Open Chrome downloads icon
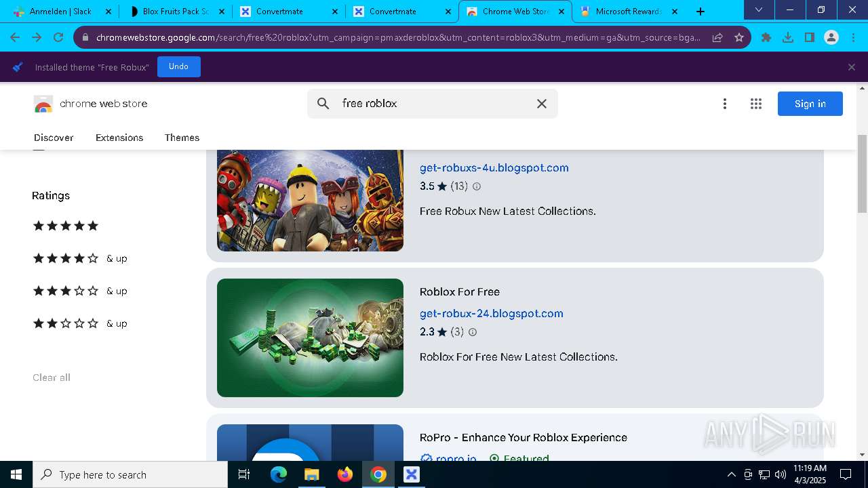The height and width of the screenshot is (488, 868). [x=788, y=37]
